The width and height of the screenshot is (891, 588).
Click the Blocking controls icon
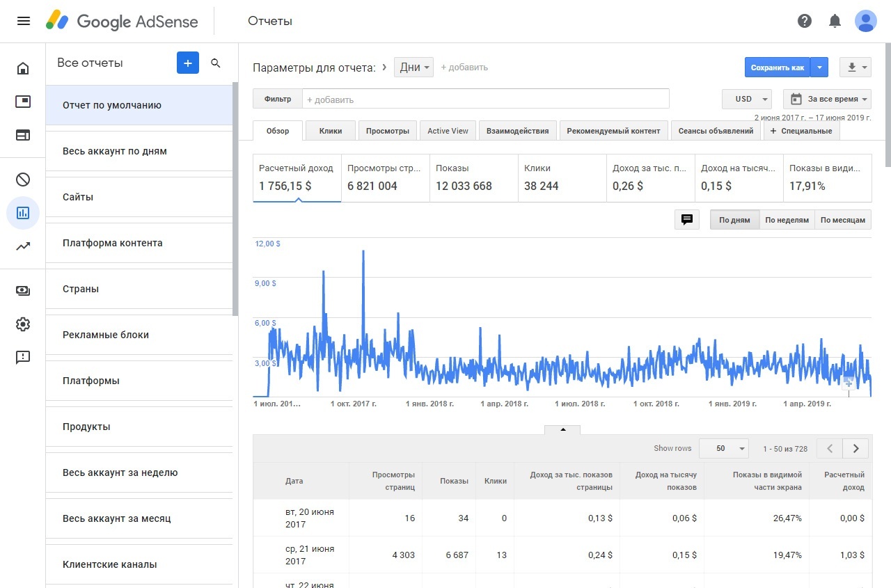click(23, 180)
